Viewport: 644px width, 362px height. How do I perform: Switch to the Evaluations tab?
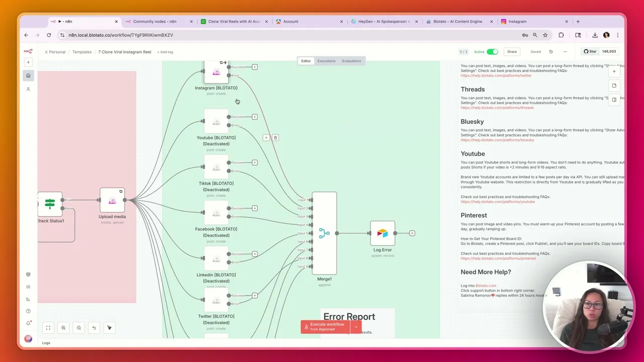(351, 61)
